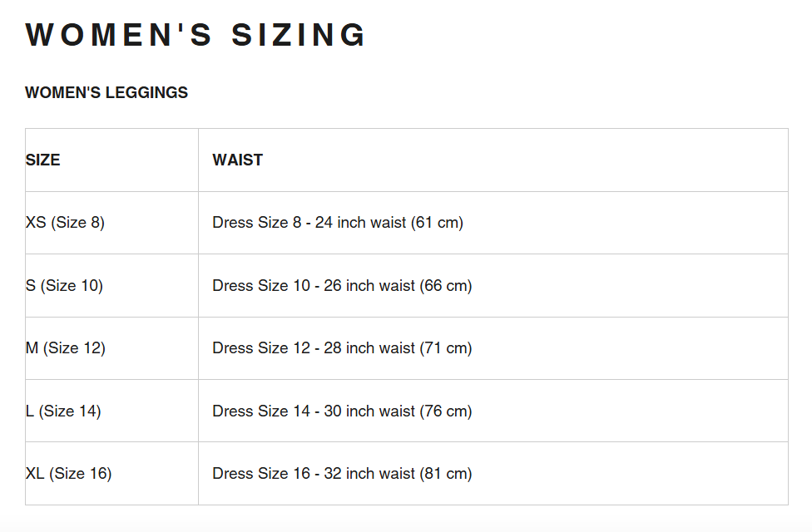The height and width of the screenshot is (532, 812).
Task: Click the text "(71 cm)"
Action: [446, 348]
